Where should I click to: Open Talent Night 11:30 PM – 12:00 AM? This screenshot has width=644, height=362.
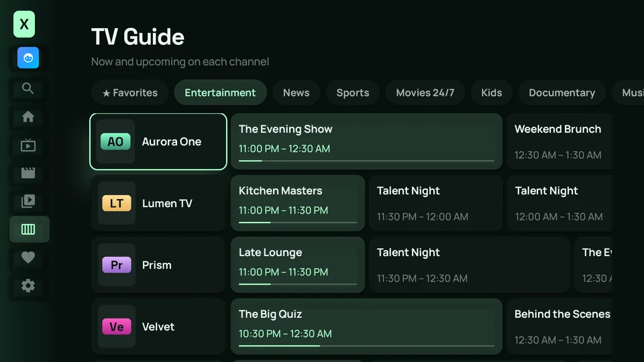(436, 203)
